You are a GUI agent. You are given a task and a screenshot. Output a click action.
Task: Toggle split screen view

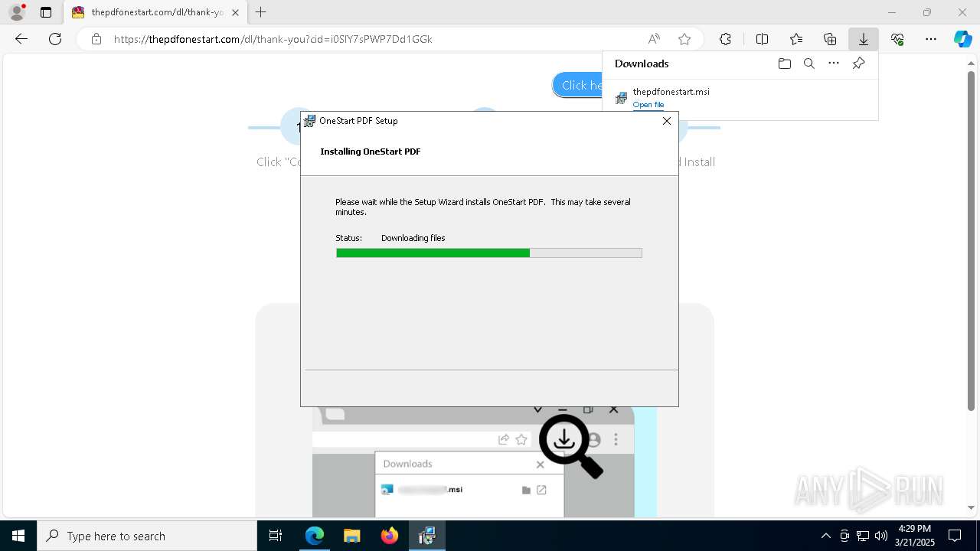762,39
